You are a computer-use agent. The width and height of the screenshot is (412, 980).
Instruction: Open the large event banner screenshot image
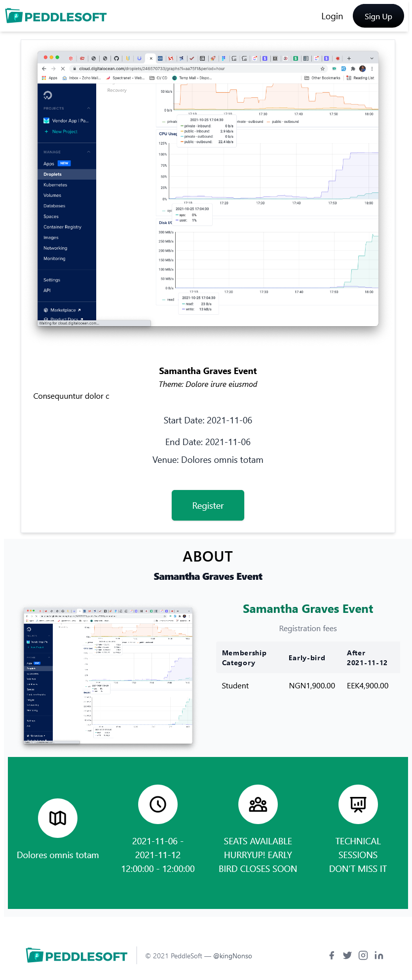click(208, 188)
